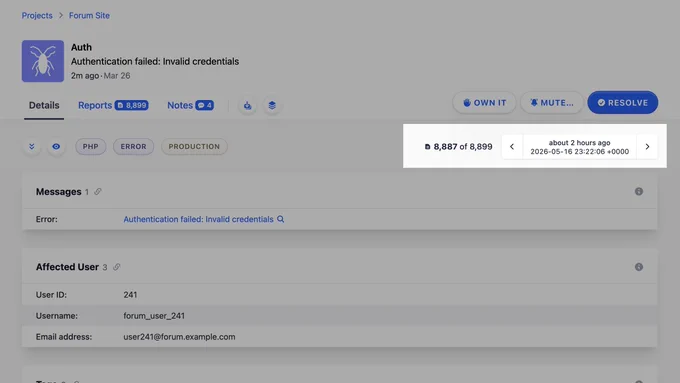The width and height of the screenshot is (680, 383).
Task: Go to next report with right chevron
Action: pos(647,147)
